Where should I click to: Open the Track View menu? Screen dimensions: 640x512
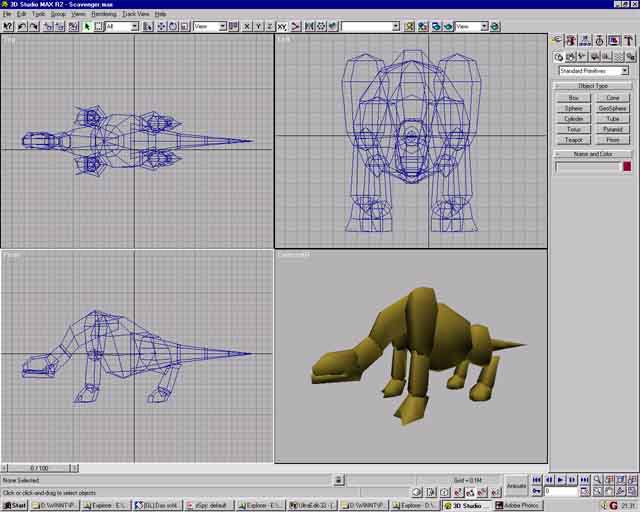point(136,14)
